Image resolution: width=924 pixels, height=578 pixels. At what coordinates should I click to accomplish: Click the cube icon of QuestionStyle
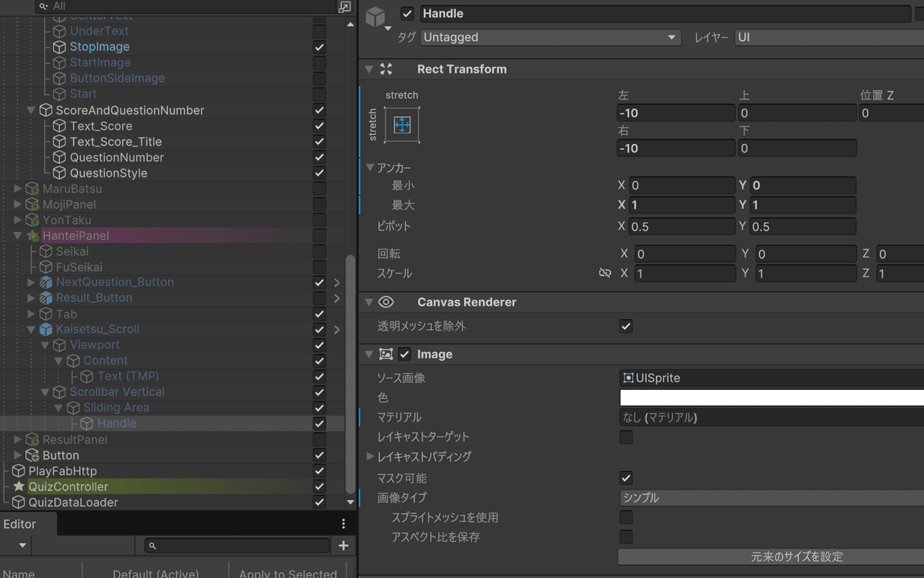(x=59, y=173)
